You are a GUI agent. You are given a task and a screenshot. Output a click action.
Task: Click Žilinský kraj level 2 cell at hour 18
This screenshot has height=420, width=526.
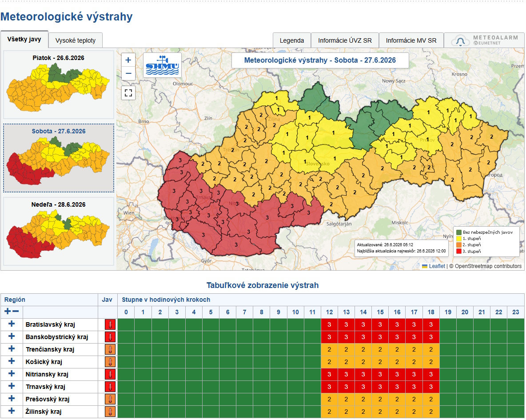pos(431,412)
